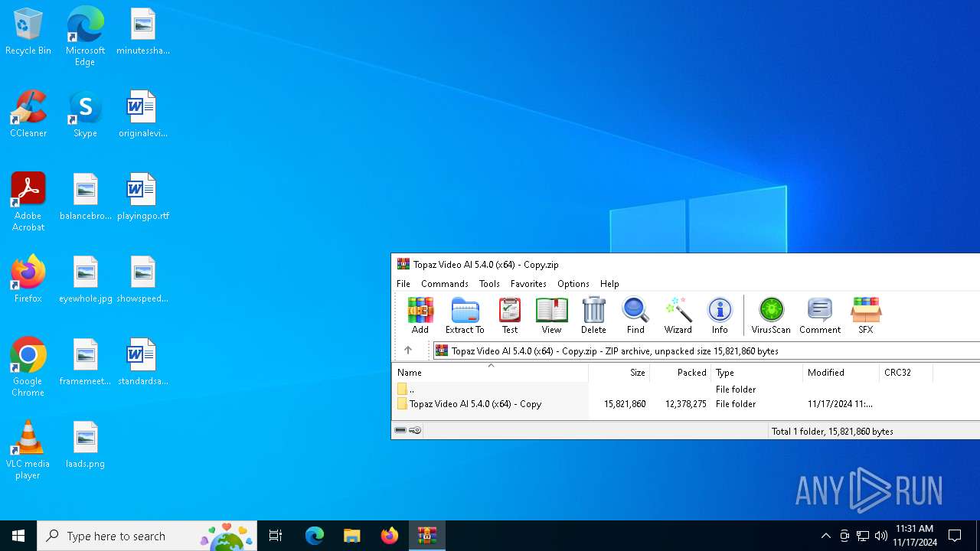Image resolution: width=980 pixels, height=551 pixels.
Task: Click the Delete trash icon in WinRAR
Action: (x=593, y=316)
